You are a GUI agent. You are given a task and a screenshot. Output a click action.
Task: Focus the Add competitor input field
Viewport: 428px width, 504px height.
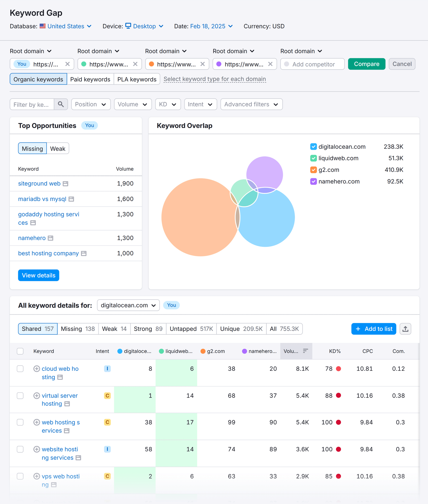[312, 64]
